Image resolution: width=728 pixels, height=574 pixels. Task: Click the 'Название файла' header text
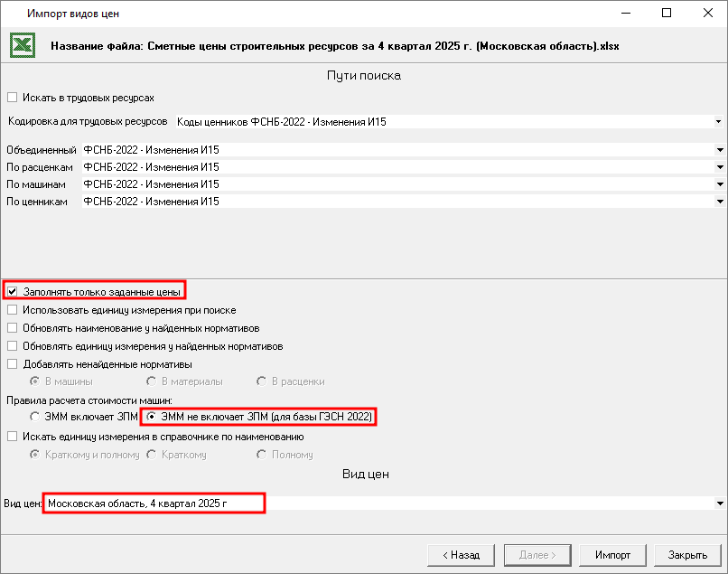335,46
